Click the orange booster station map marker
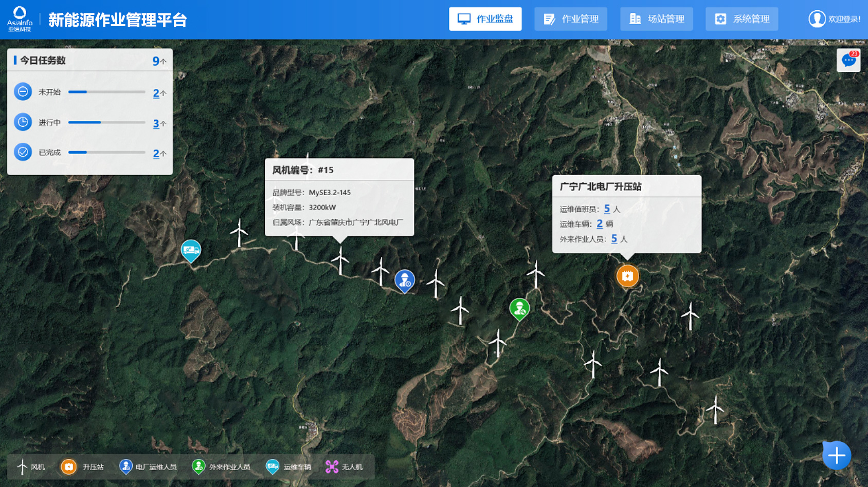Viewport: 868px width, 487px height. tap(627, 276)
